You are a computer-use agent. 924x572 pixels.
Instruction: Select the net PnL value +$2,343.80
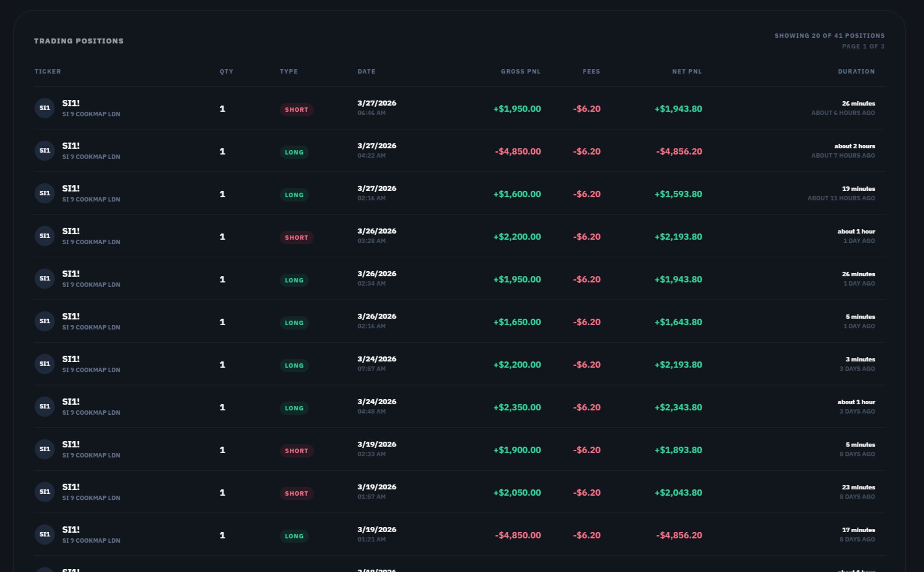[679, 408]
